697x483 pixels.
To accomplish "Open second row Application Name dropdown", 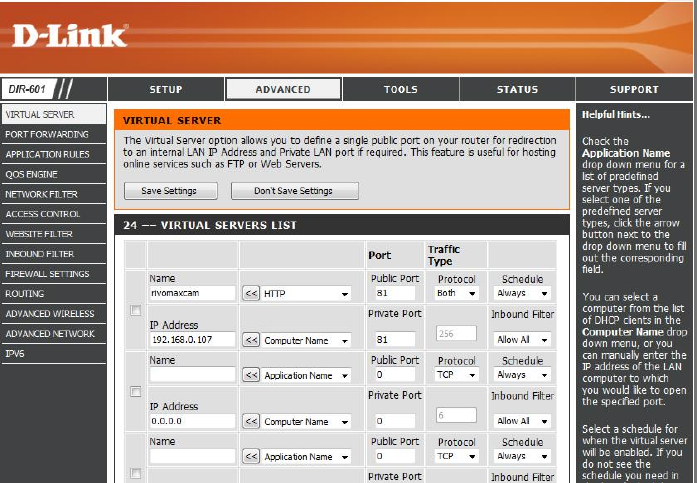I will coord(306,375).
